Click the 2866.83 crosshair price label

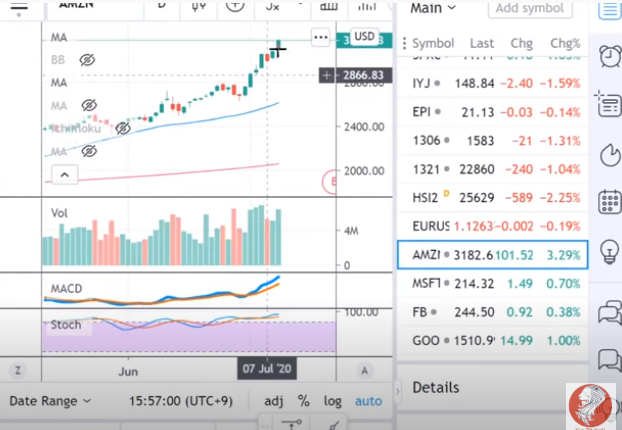[363, 75]
